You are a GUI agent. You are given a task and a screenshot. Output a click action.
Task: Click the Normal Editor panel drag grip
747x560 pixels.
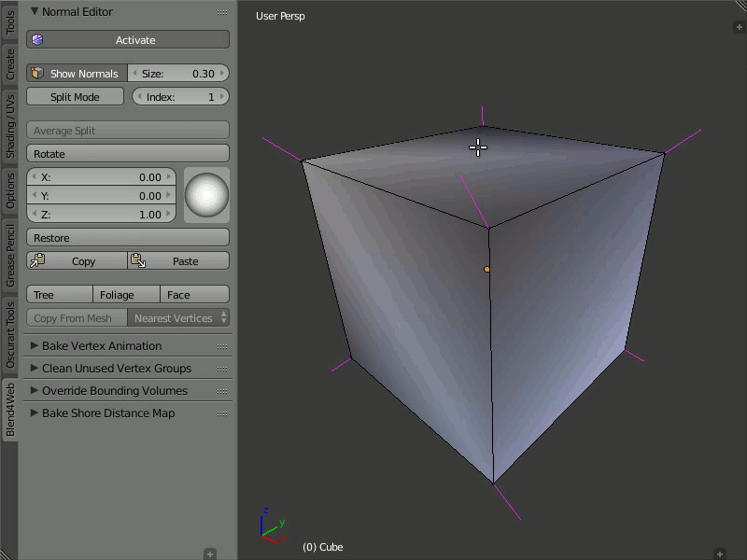pos(222,12)
